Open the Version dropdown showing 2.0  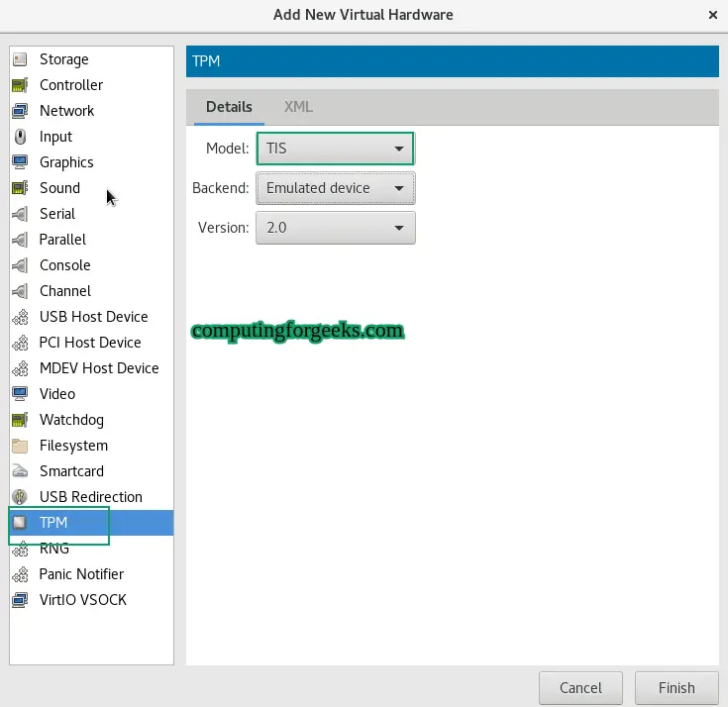pyautogui.click(x=335, y=228)
